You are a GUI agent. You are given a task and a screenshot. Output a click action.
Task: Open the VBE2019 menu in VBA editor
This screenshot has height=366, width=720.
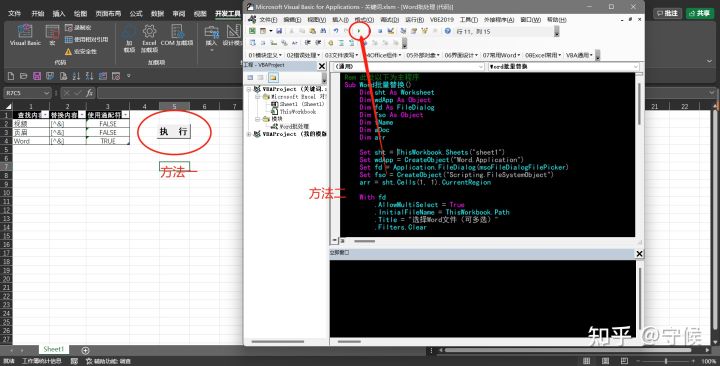pyautogui.click(x=442, y=20)
